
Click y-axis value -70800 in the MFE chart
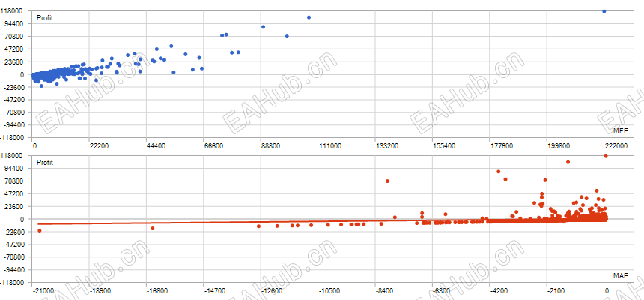[x=15, y=112]
